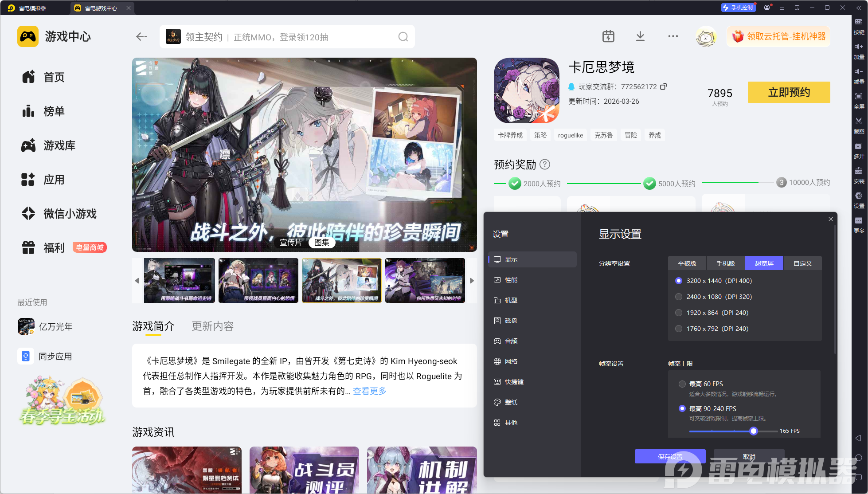
Task: Click the 查看更多 link
Action: tap(370, 391)
